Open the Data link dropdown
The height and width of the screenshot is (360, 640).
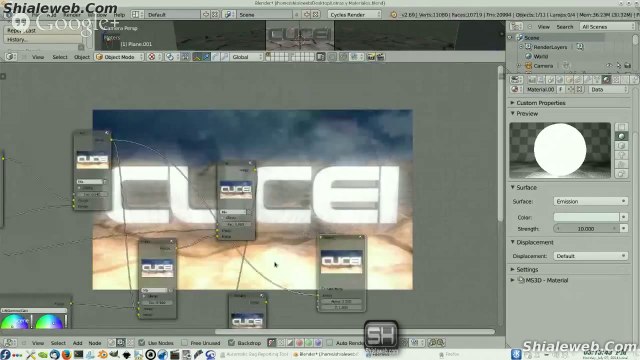608,89
